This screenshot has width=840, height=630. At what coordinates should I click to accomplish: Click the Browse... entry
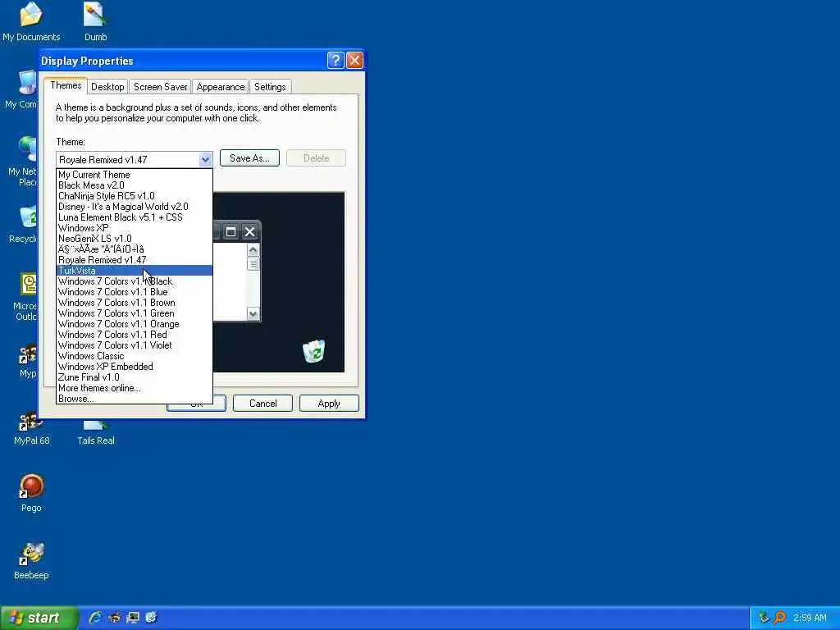[134, 399]
